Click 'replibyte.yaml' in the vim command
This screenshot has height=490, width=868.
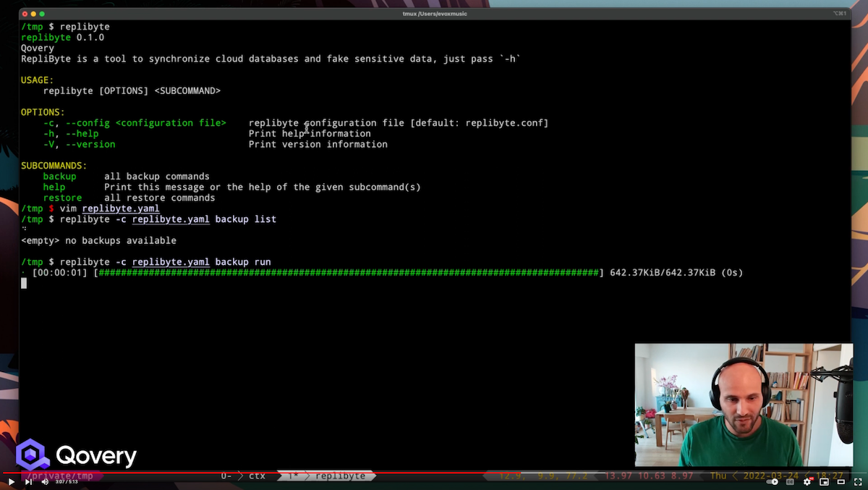pyautogui.click(x=121, y=208)
